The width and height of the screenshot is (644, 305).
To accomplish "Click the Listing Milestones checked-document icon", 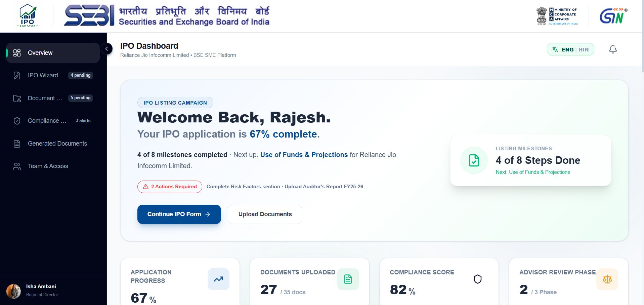I will tap(474, 160).
